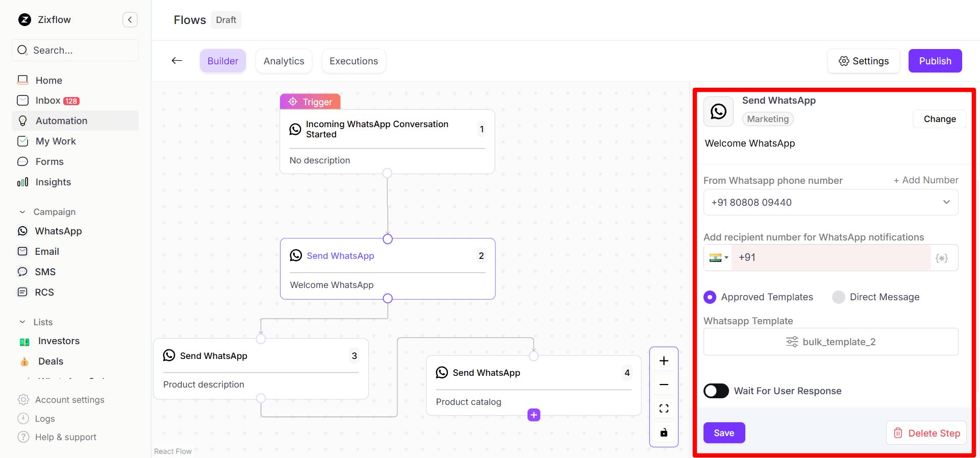Publish the flow
This screenshot has height=458, width=980.
(935, 61)
